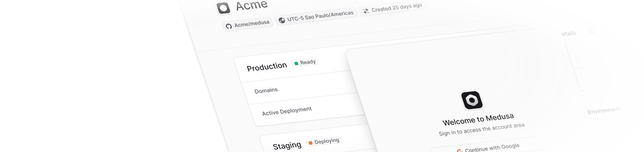
Task: Click the Acme project logo icon
Action: coord(224,8)
